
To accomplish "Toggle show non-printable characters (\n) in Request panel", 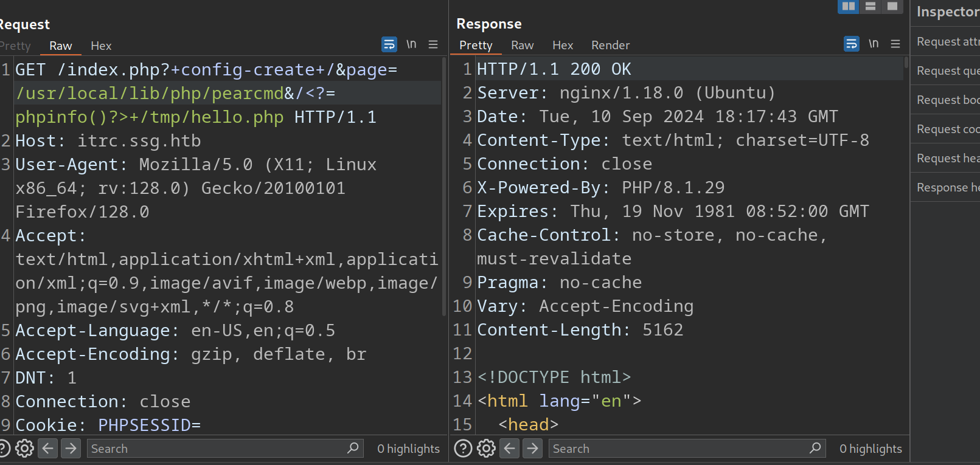I will click(x=412, y=44).
